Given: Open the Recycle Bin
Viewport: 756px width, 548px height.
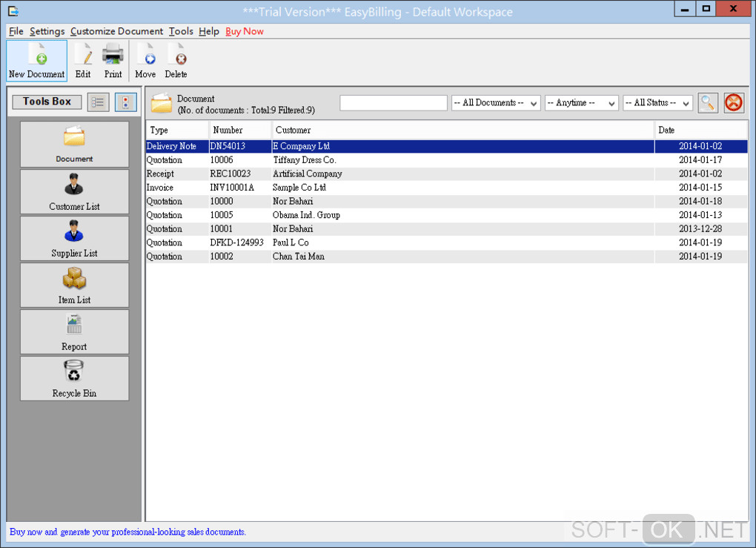Looking at the screenshot, I should [x=74, y=379].
